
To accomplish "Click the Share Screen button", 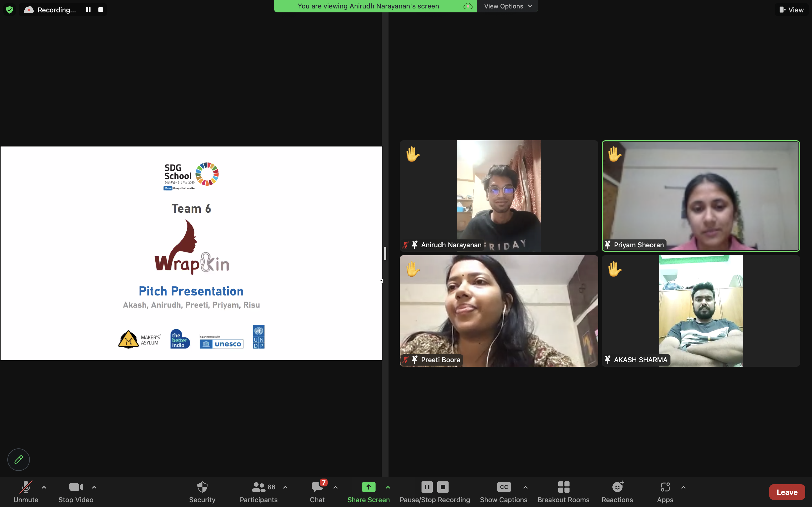I will click(369, 492).
